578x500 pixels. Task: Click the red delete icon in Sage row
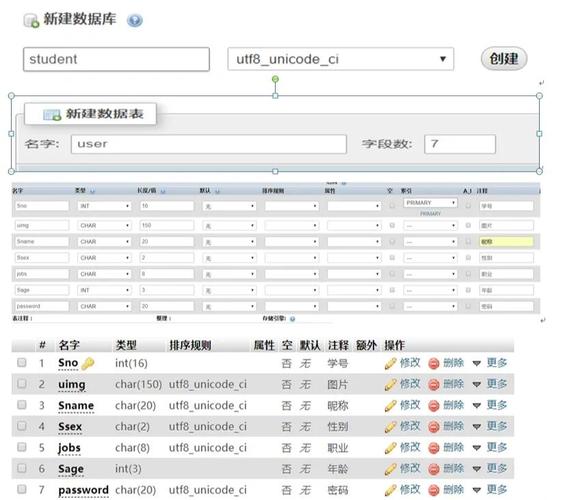click(434, 469)
